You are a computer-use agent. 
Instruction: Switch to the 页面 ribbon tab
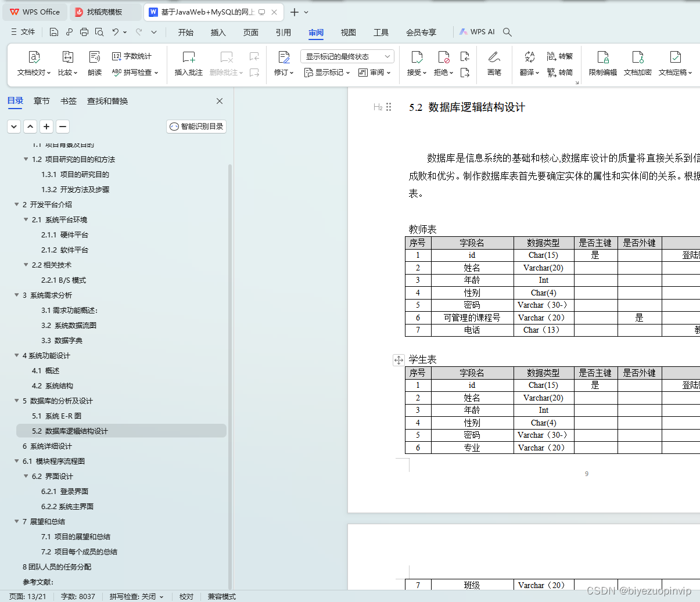tap(251, 33)
